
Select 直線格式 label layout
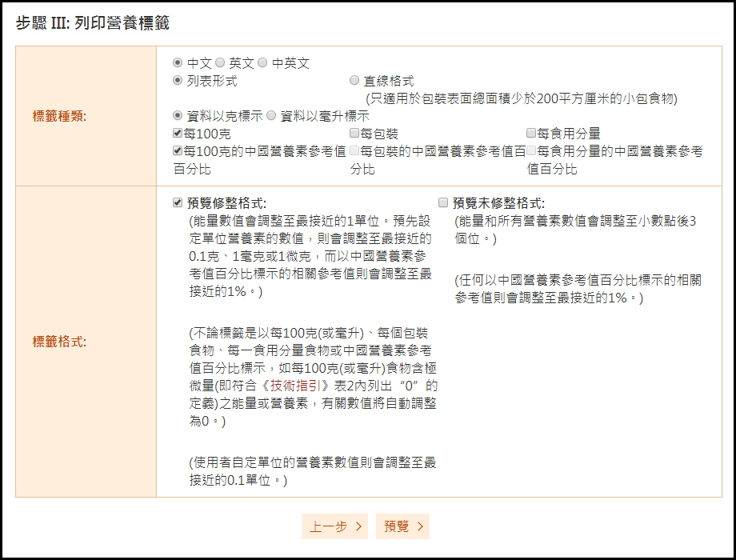pos(354,81)
